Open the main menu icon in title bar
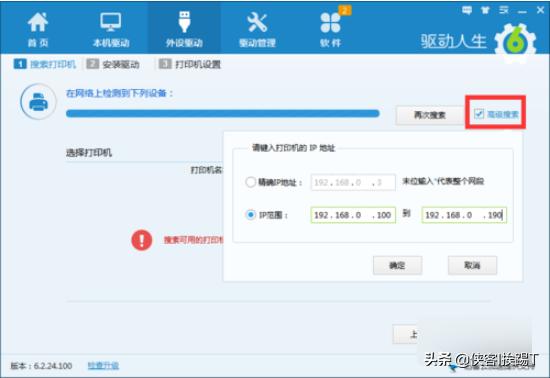The width and height of the screenshot is (550, 378). (504, 10)
